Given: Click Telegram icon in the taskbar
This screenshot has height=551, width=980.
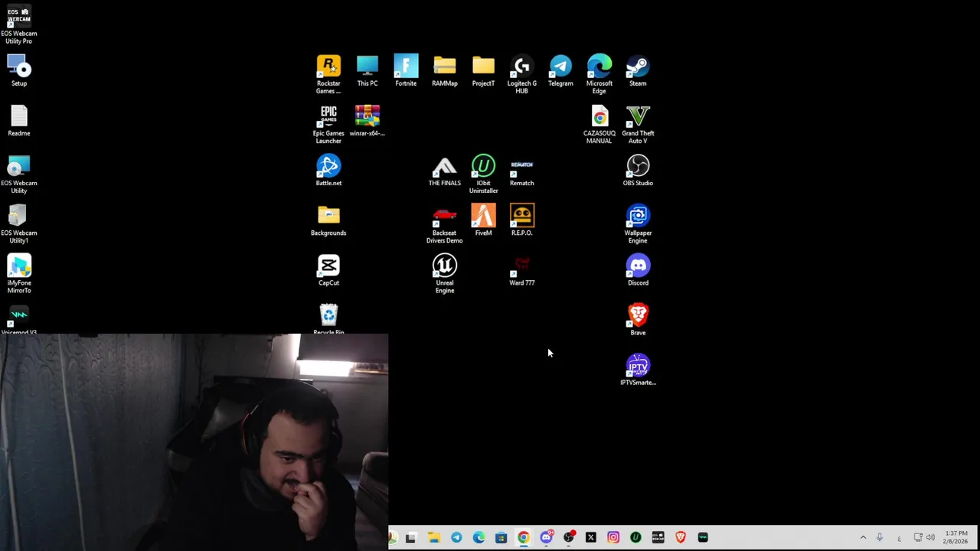Looking at the screenshot, I should coord(456,537).
